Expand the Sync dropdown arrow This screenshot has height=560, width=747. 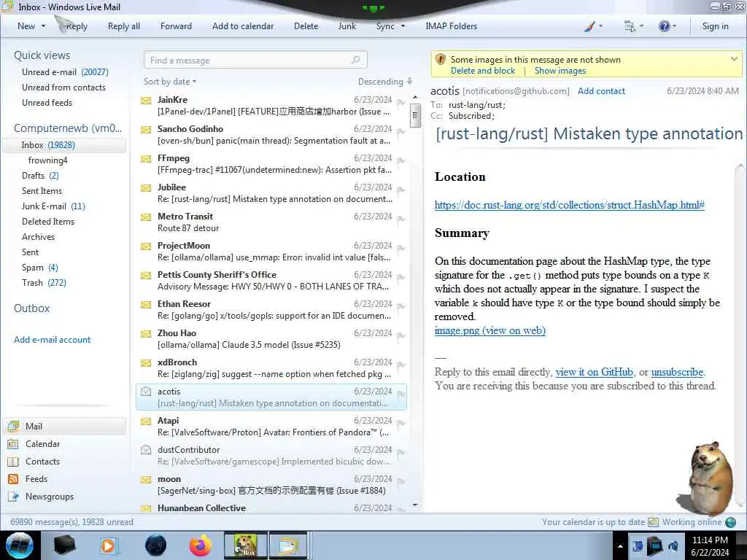(x=403, y=26)
